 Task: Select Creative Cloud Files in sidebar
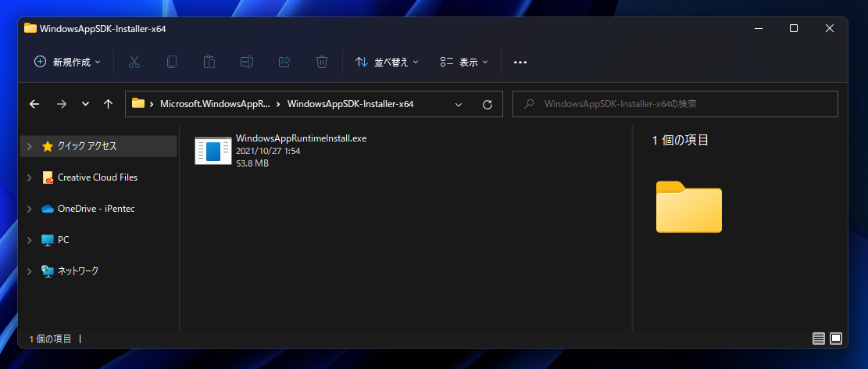(98, 177)
